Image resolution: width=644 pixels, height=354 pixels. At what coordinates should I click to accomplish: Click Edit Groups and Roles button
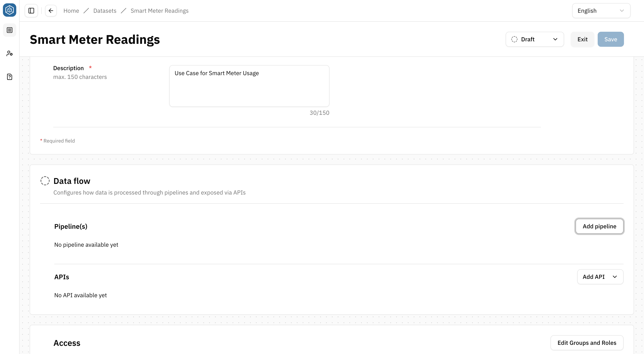point(587,343)
